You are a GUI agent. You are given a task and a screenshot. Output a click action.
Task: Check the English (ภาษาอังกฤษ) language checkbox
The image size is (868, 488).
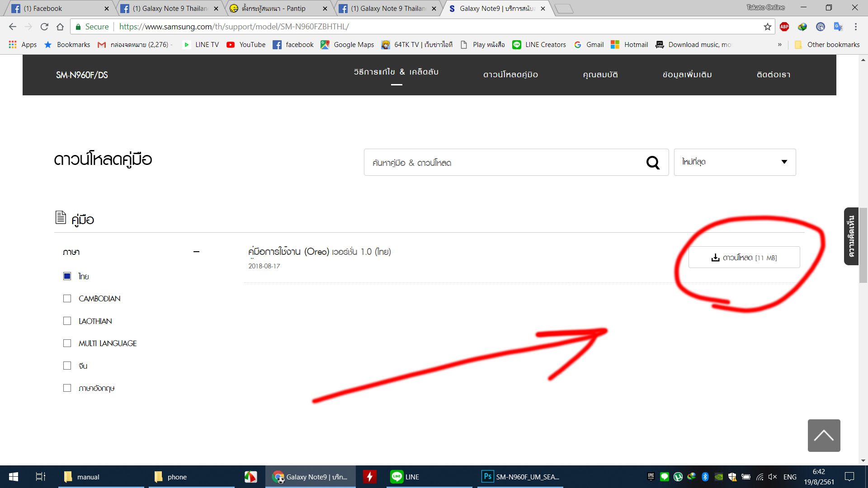tap(67, 388)
